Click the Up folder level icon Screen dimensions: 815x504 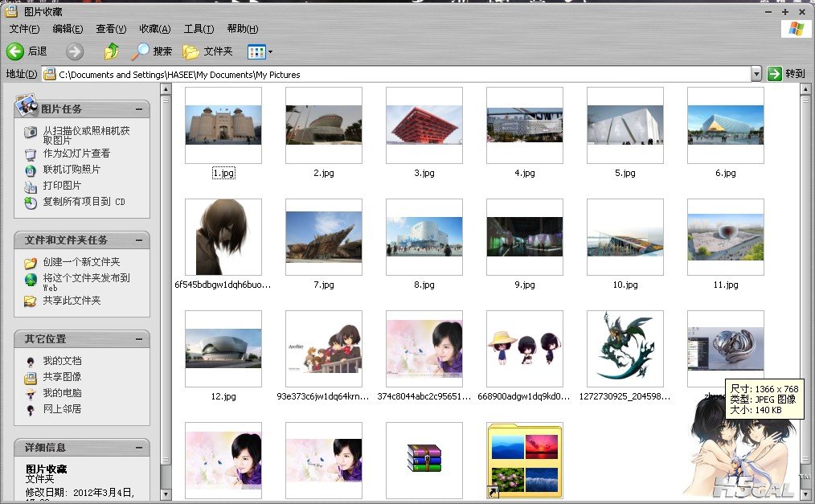(112, 51)
